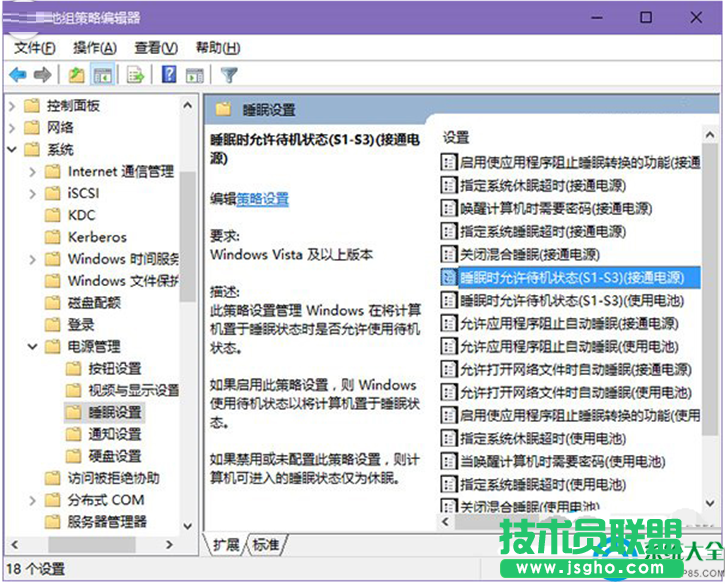
Task: Select policy 睡眠时允许待机状态(S1-S3)(使用电池)
Action: 560,300
